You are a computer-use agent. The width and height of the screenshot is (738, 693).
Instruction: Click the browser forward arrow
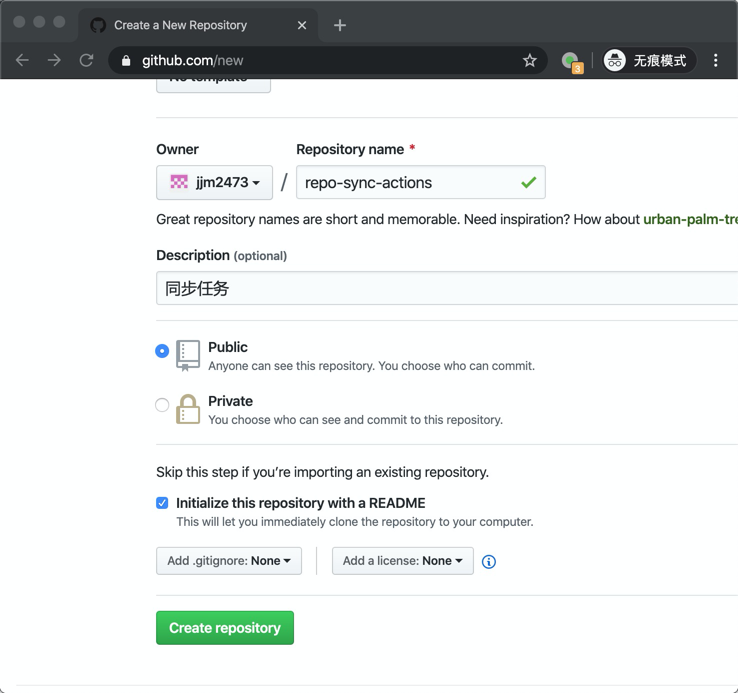[x=54, y=60]
